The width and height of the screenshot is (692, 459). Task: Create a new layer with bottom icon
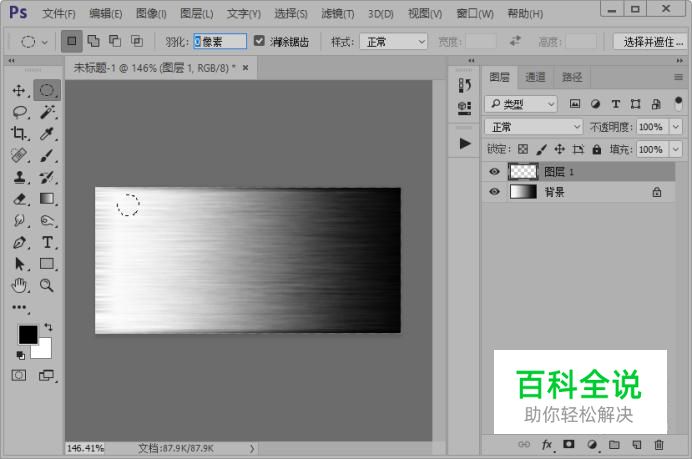click(x=636, y=444)
